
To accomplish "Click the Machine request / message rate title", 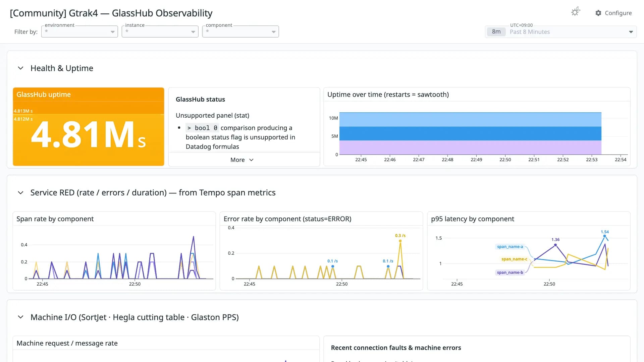I will tap(67, 343).
